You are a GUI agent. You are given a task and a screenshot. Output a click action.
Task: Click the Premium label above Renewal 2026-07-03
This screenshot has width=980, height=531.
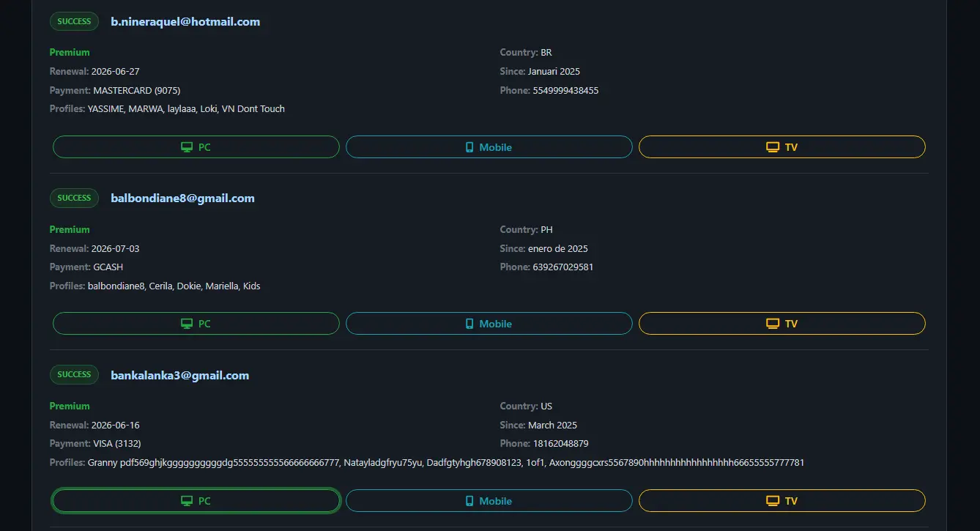(70, 229)
